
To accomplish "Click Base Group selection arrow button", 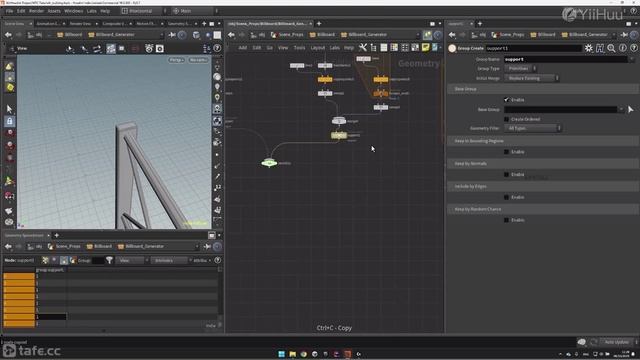I will click(x=631, y=109).
